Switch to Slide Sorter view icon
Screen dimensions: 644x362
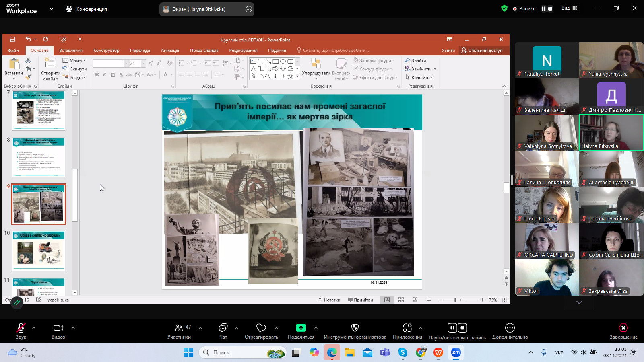point(401,300)
